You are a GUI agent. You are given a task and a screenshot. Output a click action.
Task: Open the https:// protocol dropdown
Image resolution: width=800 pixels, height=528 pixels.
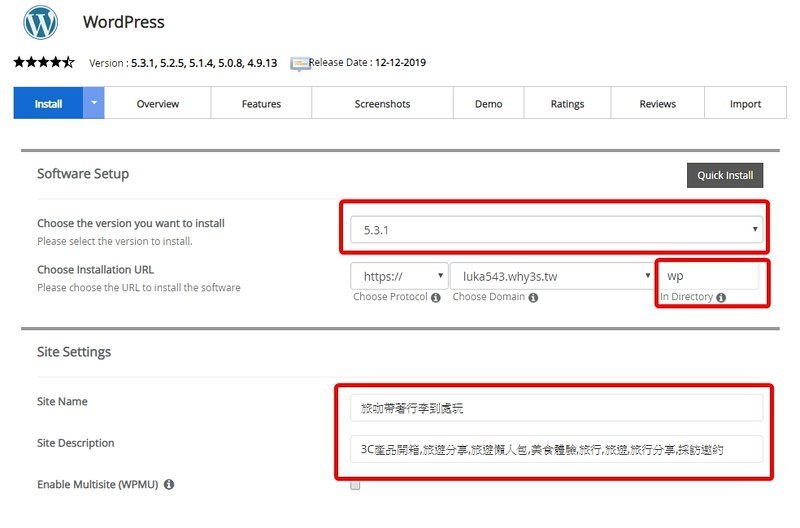click(x=399, y=276)
